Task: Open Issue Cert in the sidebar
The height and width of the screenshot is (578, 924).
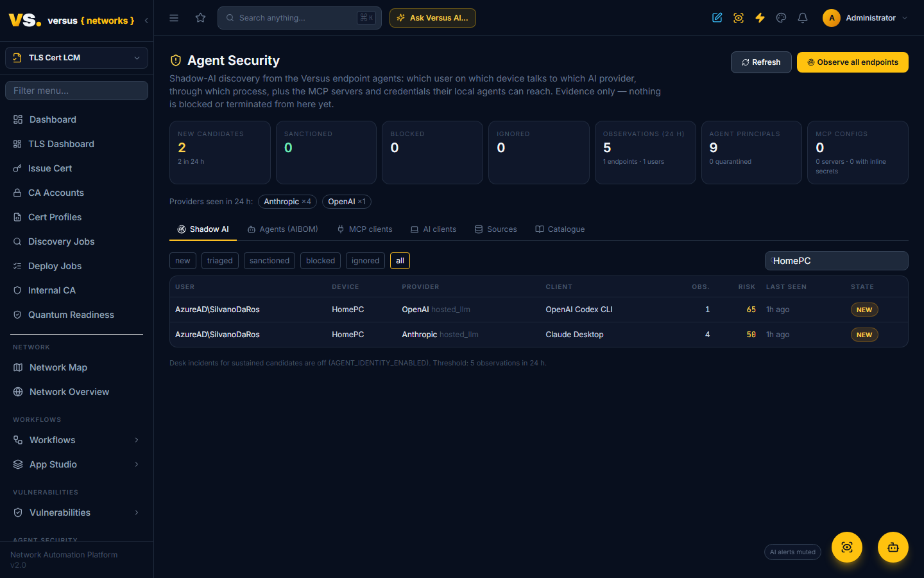Action: 77,168
